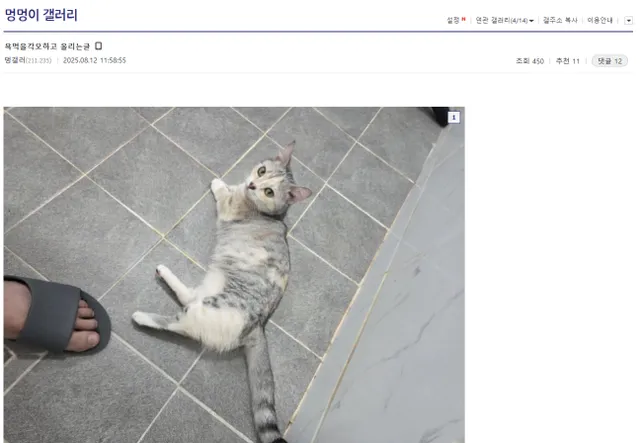Click the gray slipper in the photo
This screenshot has width=640, height=443.
[47, 313]
